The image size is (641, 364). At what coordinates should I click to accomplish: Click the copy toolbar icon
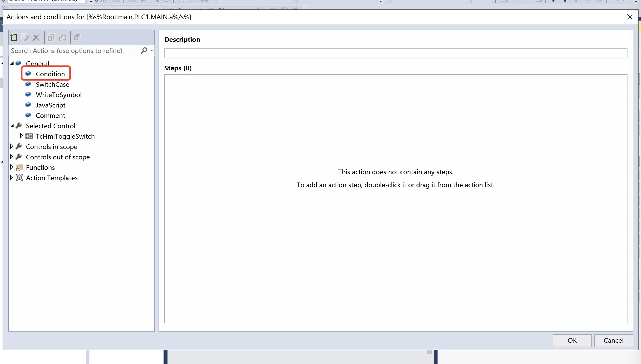click(x=51, y=38)
